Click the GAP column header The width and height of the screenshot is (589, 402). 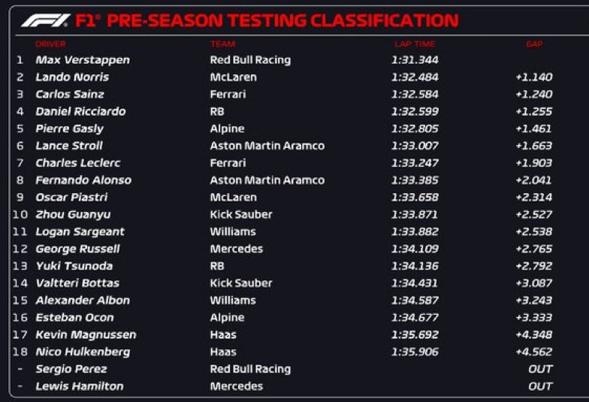pos(534,44)
